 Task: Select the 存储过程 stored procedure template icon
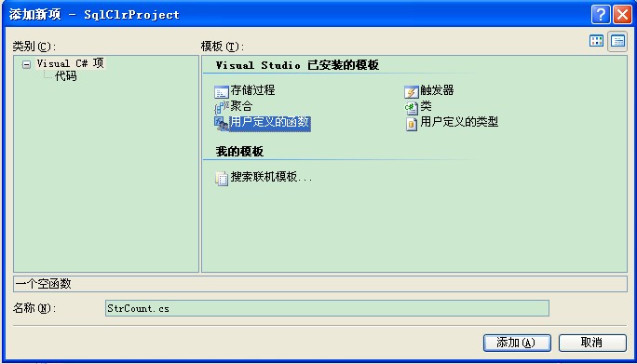point(222,92)
